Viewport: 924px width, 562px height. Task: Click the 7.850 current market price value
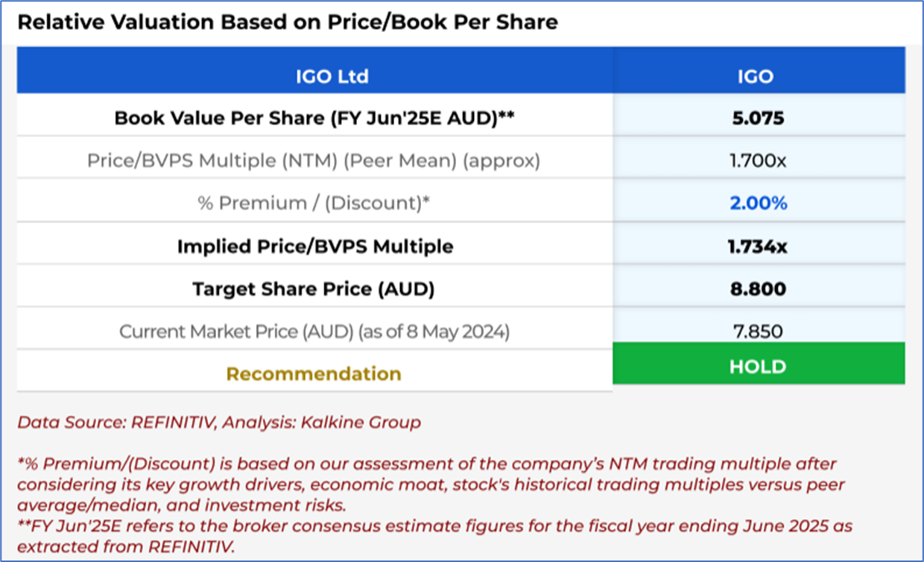tap(757, 331)
